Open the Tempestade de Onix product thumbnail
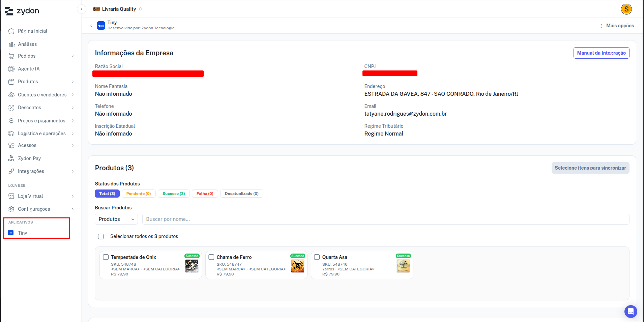 click(x=192, y=266)
